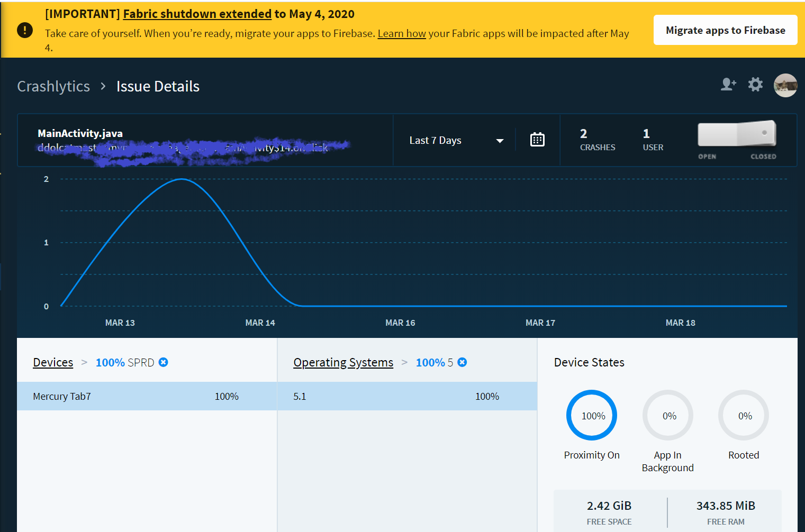The image size is (805, 532).
Task: Open the add team member icon
Action: pyautogui.click(x=728, y=85)
